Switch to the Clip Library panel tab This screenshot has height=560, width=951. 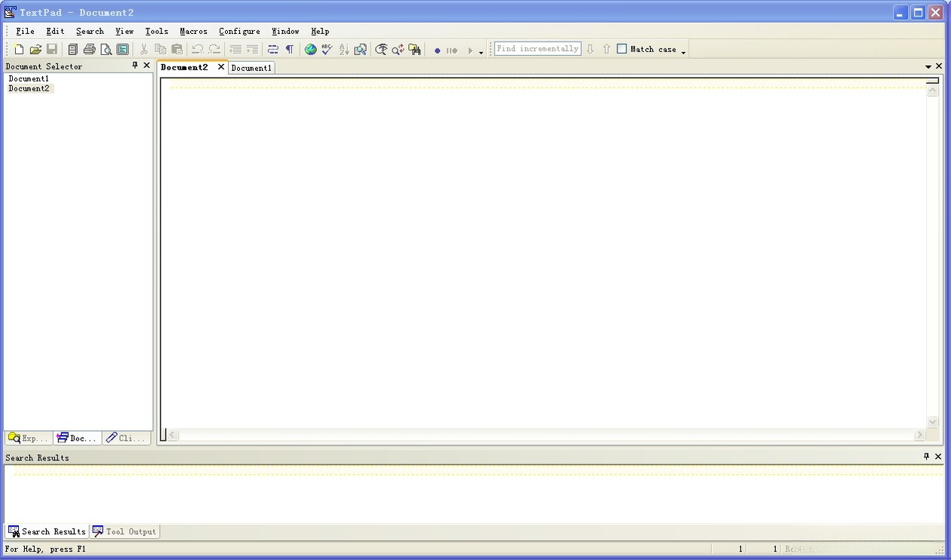point(126,438)
